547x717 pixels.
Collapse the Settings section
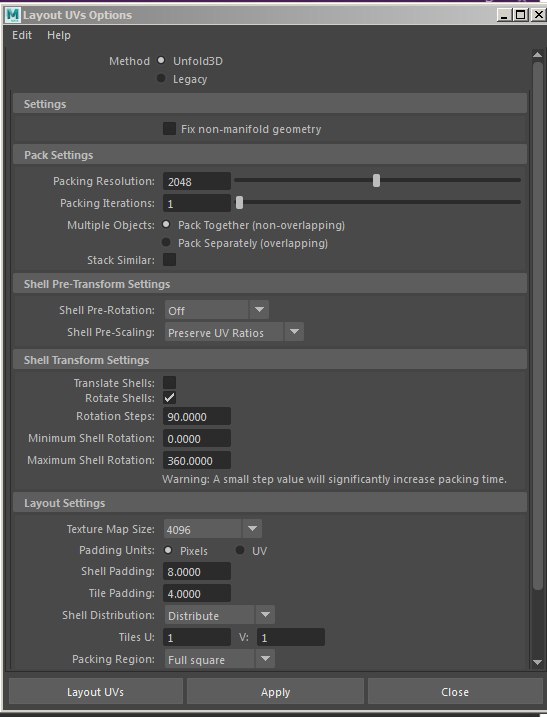[x=270, y=104]
